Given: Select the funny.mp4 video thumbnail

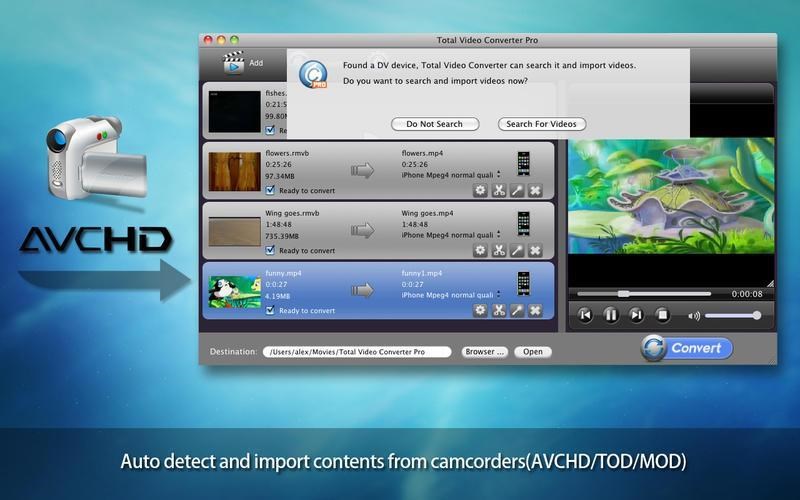Looking at the screenshot, I should [235, 292].
